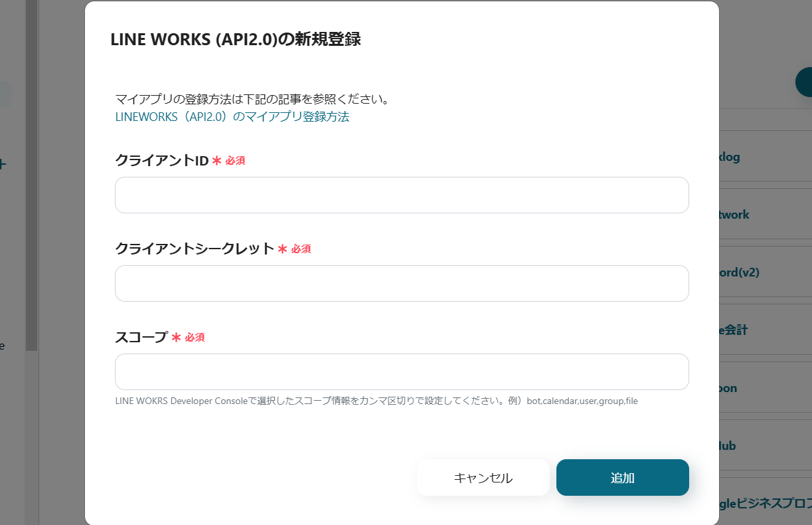Viewport: 812px width, 525px height.
Task: Click the スコープ field label
Action: 141,337
